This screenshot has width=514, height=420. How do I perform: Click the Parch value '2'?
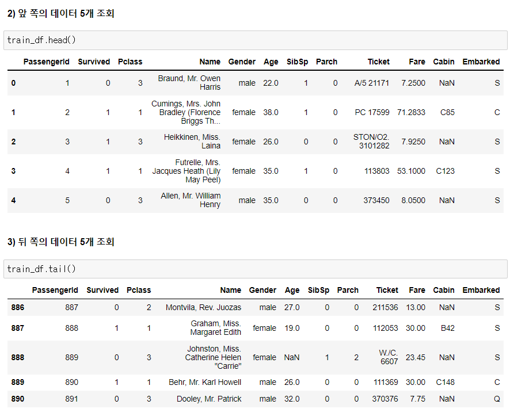coord(356,357)
